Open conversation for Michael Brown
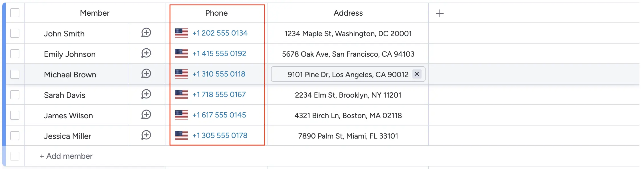The height and width of the screenshot is (169, 644). tap(146, 74)
